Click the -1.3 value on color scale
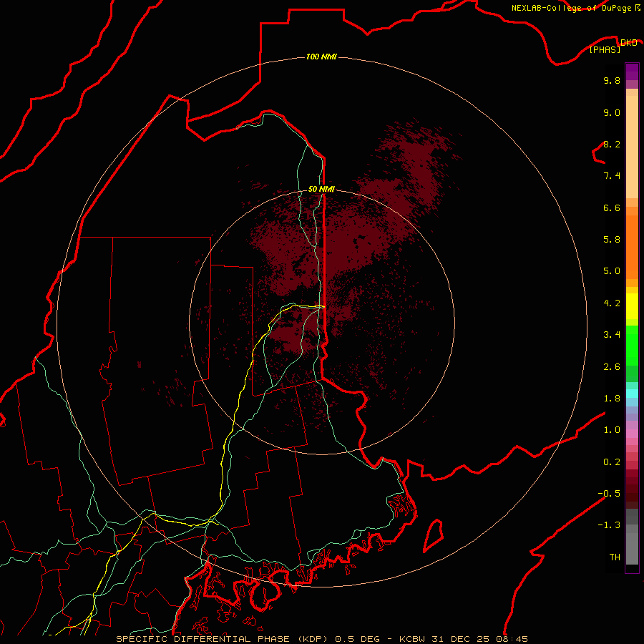 pos(609,525)
